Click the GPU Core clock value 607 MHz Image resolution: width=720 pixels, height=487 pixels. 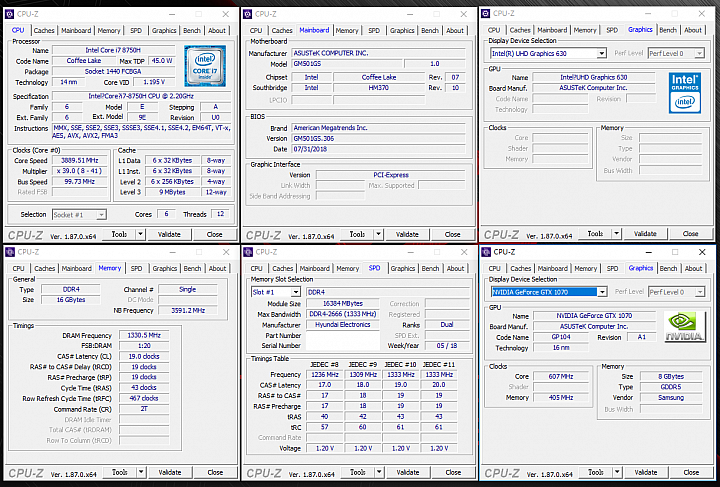[561, 376]
